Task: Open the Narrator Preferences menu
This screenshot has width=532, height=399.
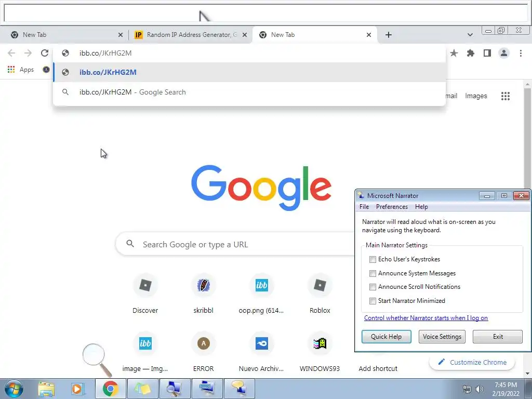Action: (392, 207)
